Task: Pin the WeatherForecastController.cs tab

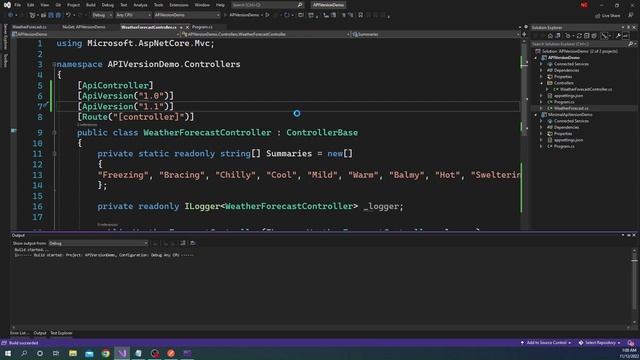Action: pyautogui.click(x=181, y=27)
